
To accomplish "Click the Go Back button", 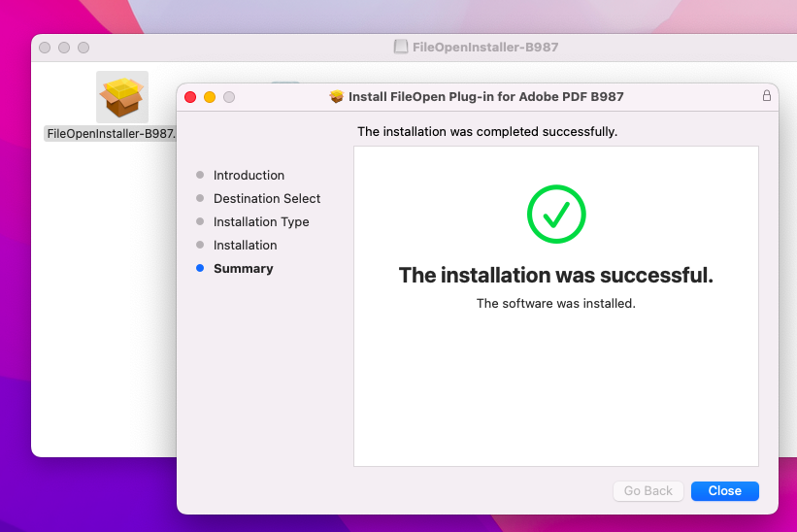I will [x=648, y=491].
